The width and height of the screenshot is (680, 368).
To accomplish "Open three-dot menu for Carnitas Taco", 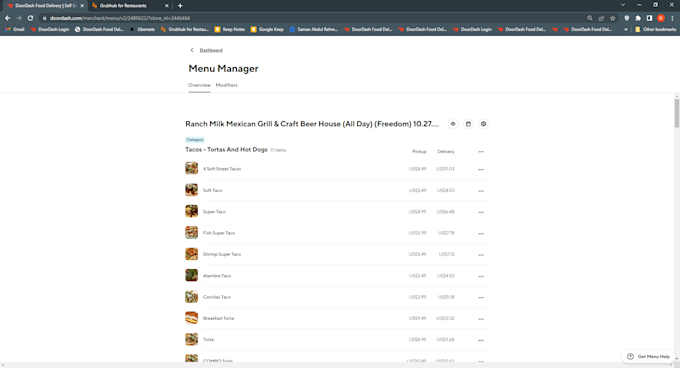I will [x=481, y=297].
